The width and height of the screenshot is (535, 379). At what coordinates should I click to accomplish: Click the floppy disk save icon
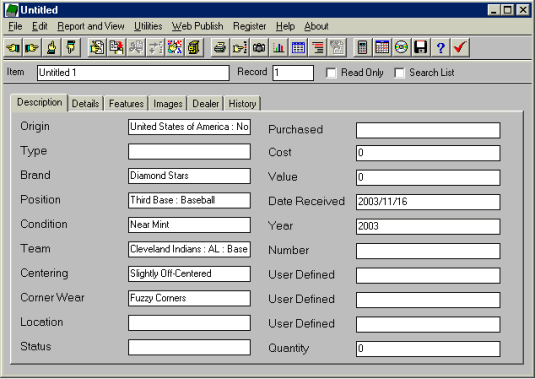421,47
